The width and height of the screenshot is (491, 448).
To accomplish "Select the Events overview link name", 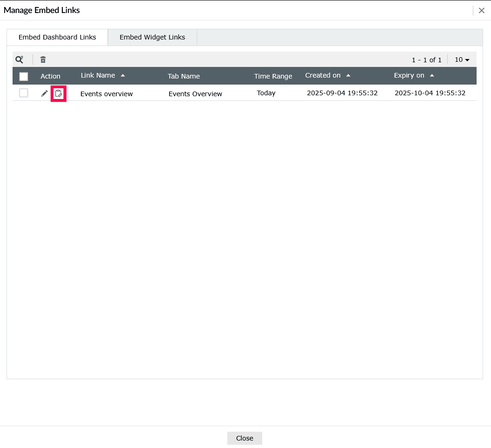I will (106, 94).
